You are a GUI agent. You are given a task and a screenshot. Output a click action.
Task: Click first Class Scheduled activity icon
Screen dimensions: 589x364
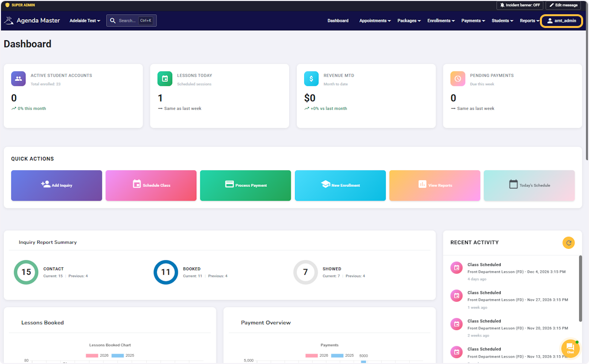pos(456,267)
